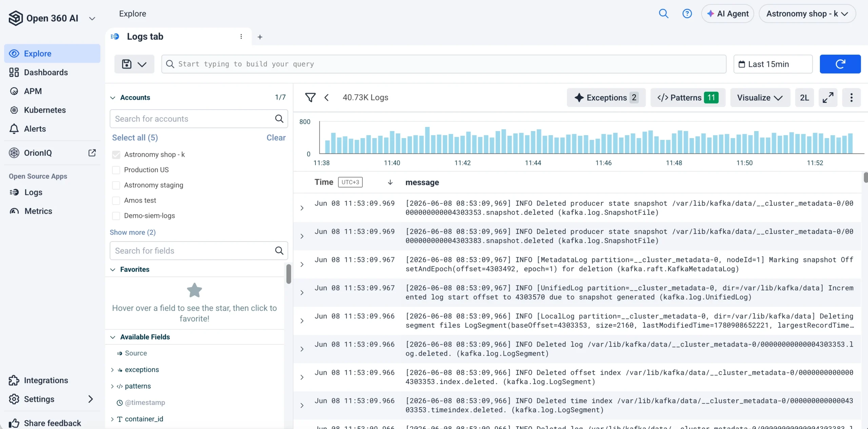Click the OrionIQ external link icon
Image resolution: width=868 pixels, height=429 pixels.
pyautogui.click(x=92, y=153)
